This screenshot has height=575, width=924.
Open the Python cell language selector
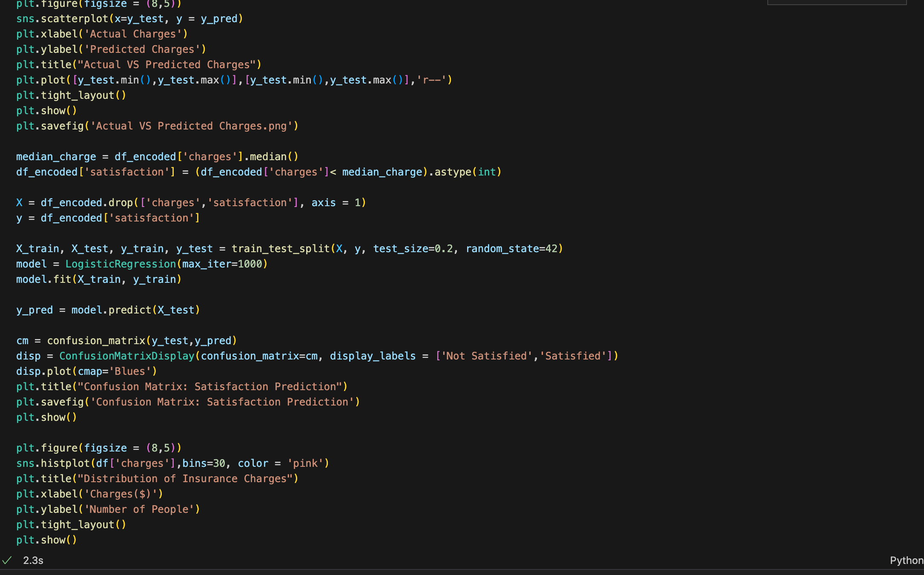pyautogui.click(x=906, y=561)
